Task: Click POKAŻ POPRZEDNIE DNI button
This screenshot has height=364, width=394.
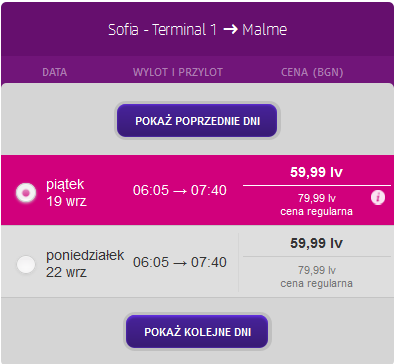Action: pos(197,121)
